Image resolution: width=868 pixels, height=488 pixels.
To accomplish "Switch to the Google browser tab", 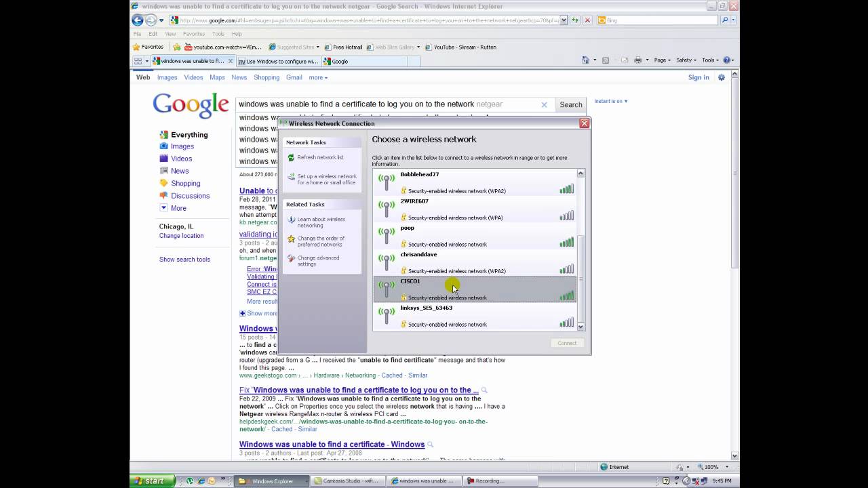I will point(364,61).
